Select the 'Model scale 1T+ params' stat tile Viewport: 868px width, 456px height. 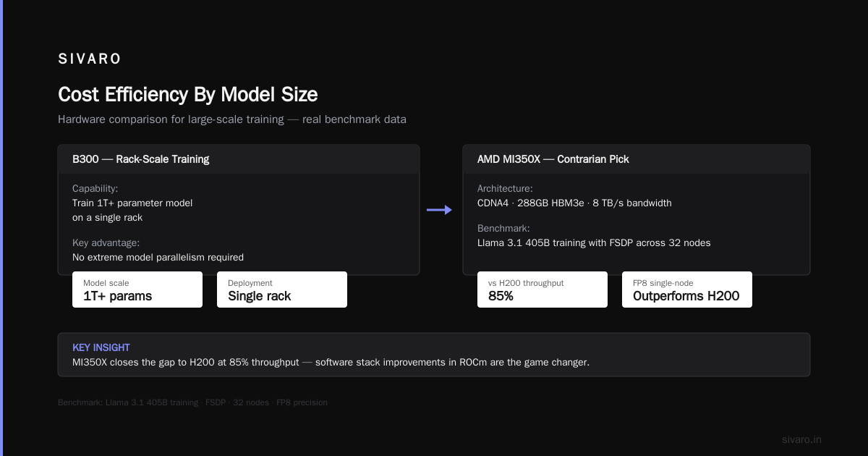137,290
